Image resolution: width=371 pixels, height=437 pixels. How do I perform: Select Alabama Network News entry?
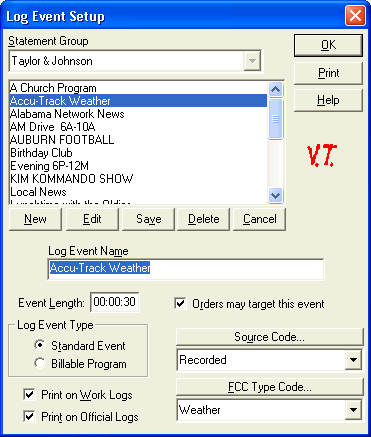pyautogui.click(x=138, y=114)
